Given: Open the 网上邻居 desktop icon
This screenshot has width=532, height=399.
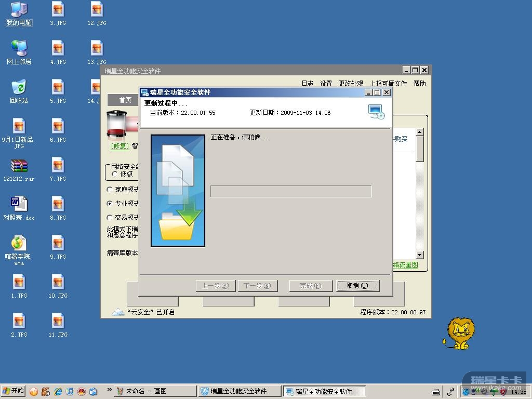Looking at the screenshot, I should (19, 52).
